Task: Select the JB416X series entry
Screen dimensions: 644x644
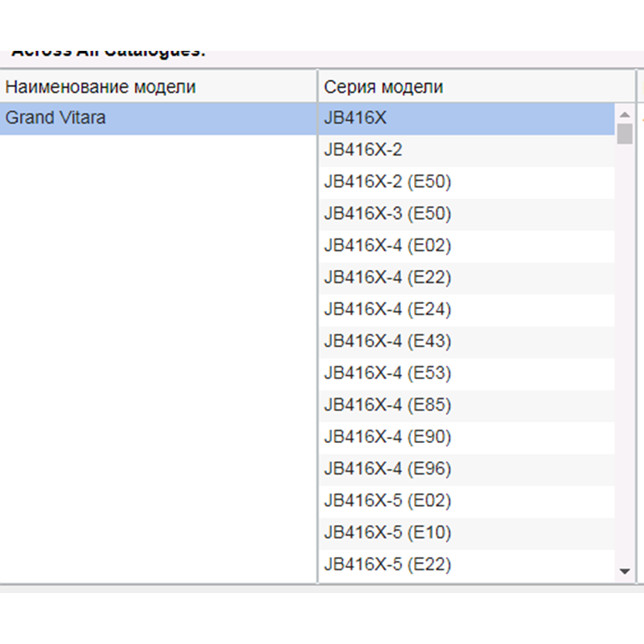Action: (355, 118)
